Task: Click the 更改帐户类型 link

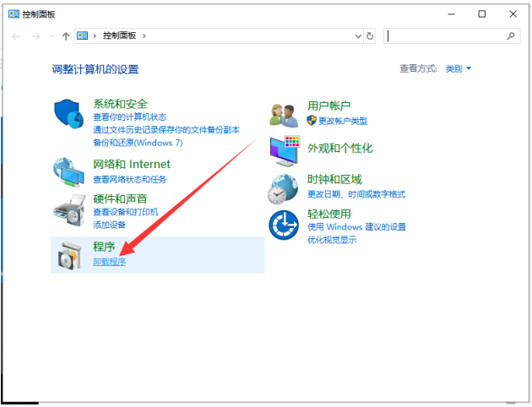Action: [x=342, y=121]
